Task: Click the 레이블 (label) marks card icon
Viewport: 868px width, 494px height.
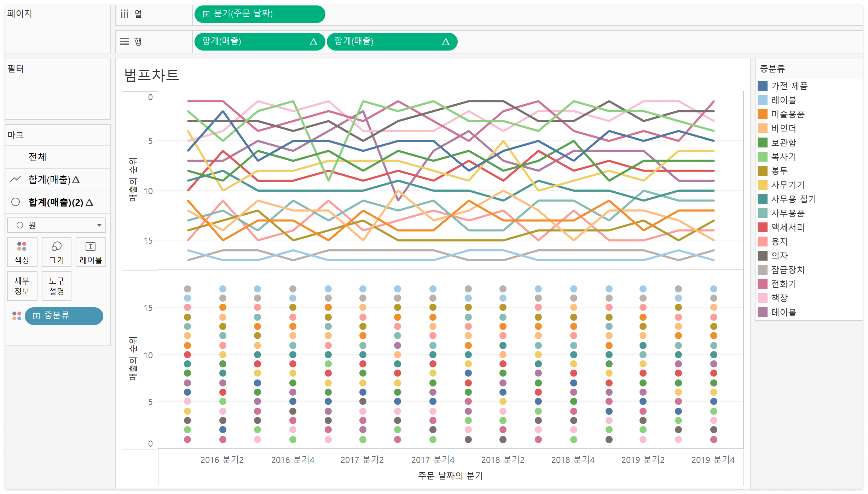Action: [91, 246]
